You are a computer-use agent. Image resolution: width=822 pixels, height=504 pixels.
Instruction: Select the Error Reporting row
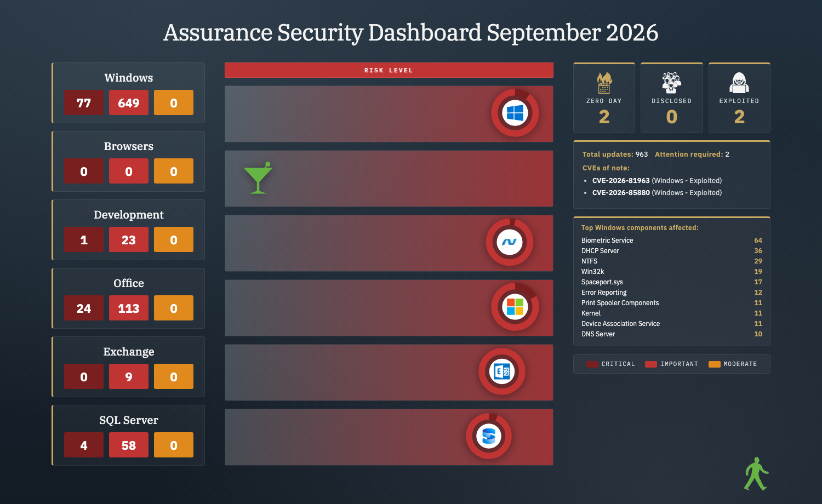[x=672, y=292]
